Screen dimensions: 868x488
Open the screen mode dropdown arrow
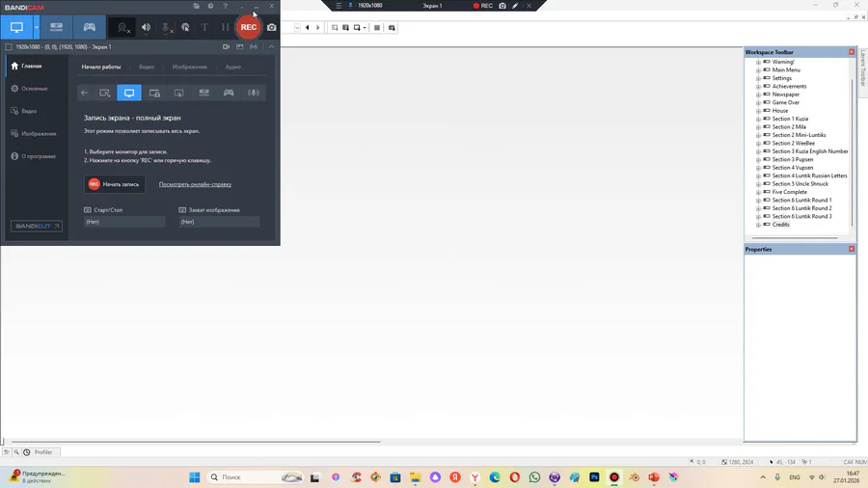pyautogui.click(x=37, y=27)
